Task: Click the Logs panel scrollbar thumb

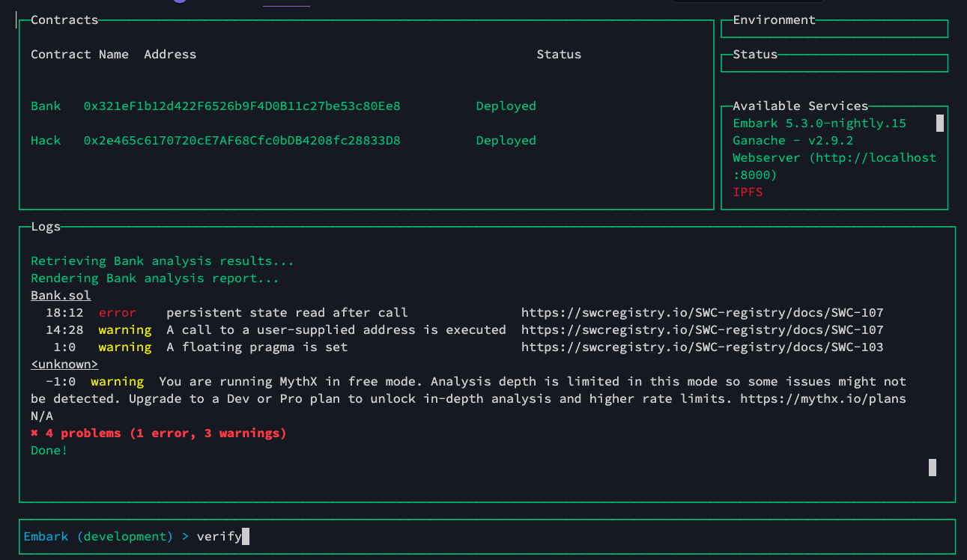Action: tap(933, 467)
